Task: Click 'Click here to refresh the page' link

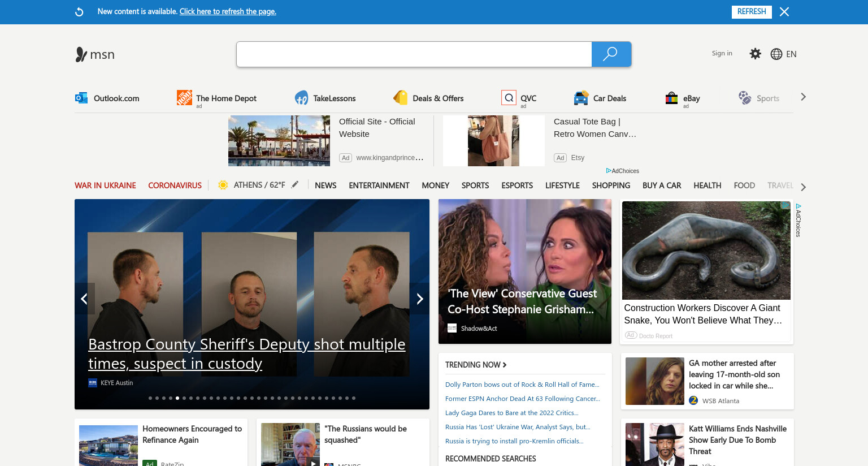Action: [x=228, y=11]
